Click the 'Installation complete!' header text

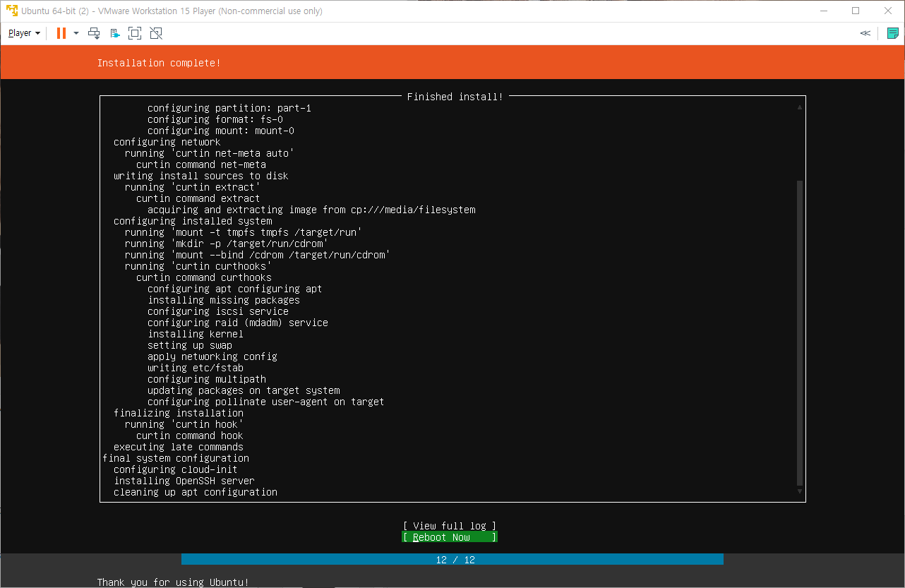pyautogui.click(x=159, y=63)
